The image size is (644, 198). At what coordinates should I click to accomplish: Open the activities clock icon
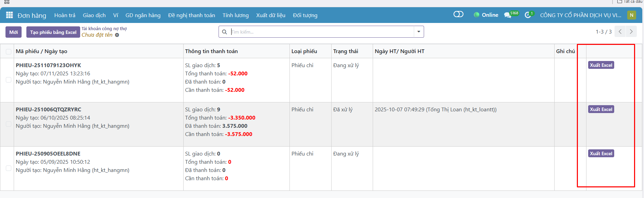(x=528, y=15)
